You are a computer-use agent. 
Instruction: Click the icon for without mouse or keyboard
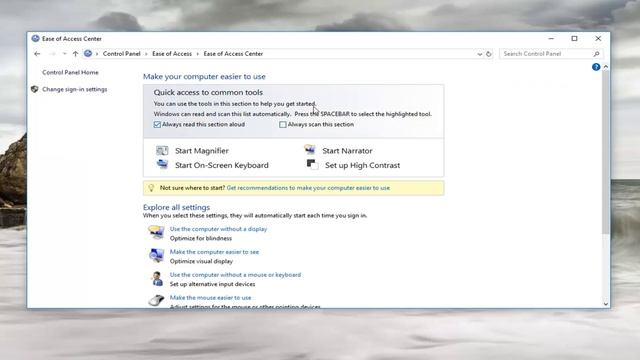coord(157,279)
